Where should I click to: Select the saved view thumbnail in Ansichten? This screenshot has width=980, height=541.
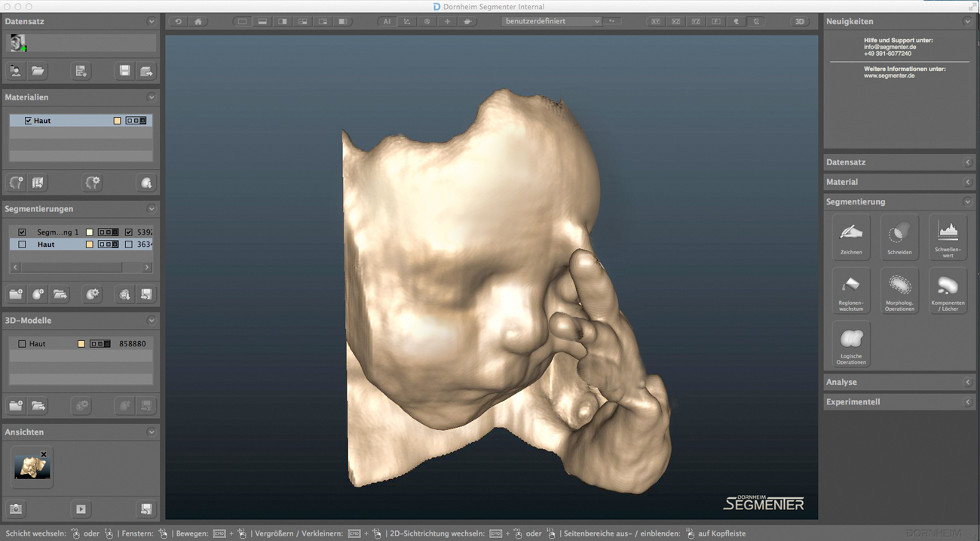click(32, 467)
